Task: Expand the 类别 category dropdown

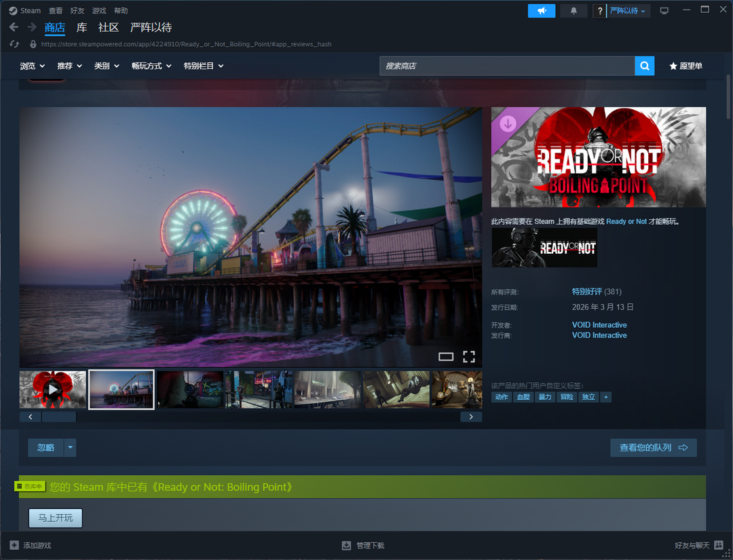Action: coord(107,66)
